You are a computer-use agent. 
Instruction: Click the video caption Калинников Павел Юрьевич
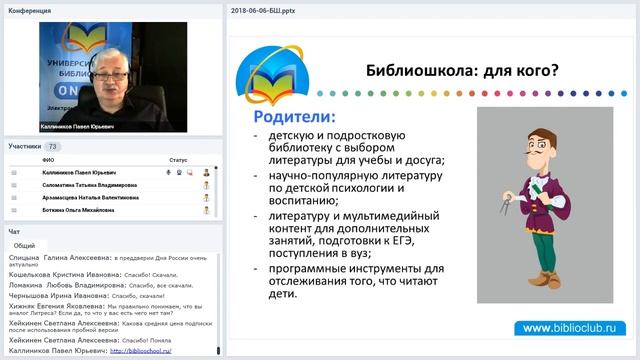(x=77, y=127)
